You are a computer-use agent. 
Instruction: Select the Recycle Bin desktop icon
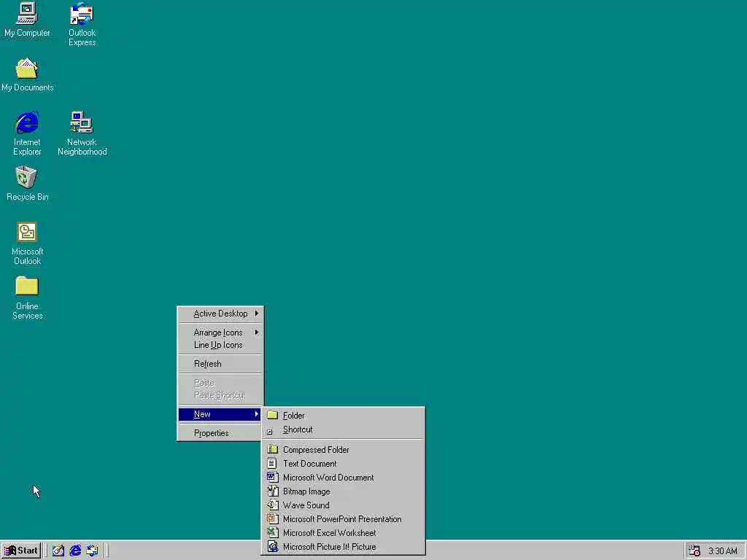[x=27, y=183]
